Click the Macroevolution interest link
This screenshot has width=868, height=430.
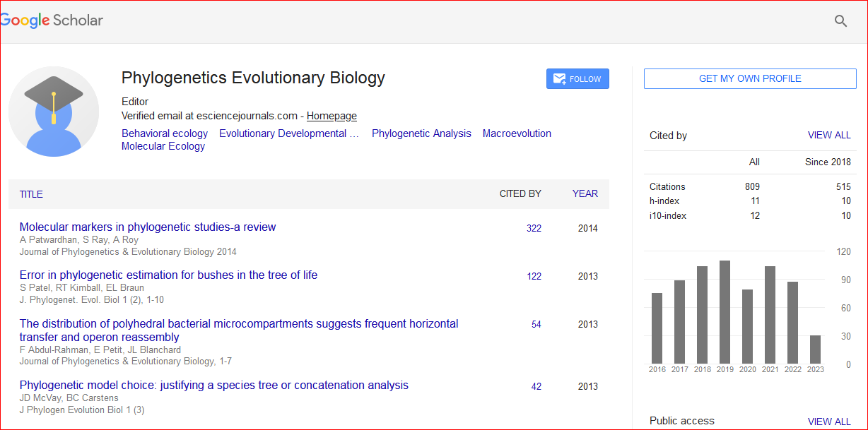pyautogui.click(x=517, y=133)
